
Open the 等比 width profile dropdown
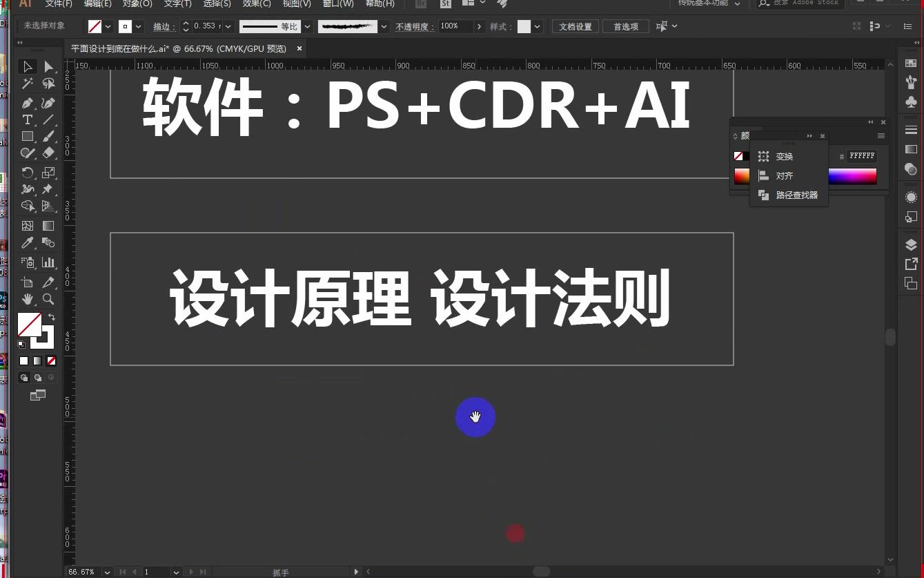[x=307, y=26]
